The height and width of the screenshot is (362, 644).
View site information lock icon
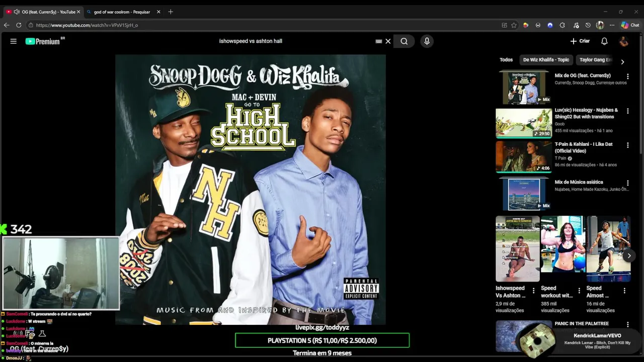tap(31, 25)
